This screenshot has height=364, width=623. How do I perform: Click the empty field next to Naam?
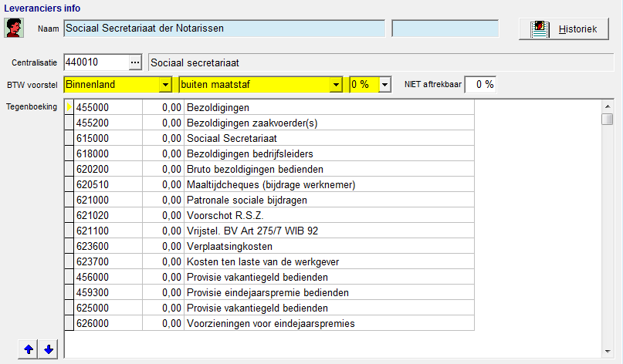(445, 29)
